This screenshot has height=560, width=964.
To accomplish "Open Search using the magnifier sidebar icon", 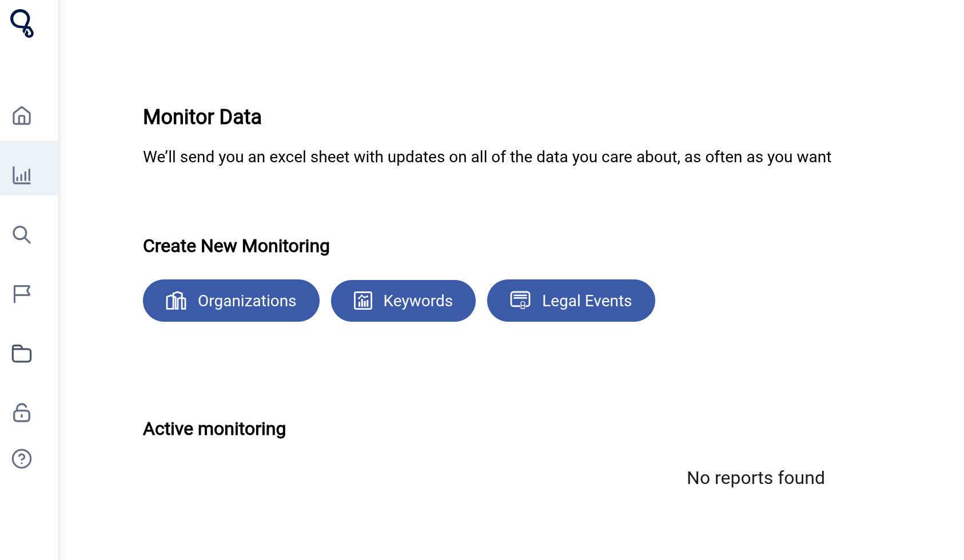I will 22,234.
